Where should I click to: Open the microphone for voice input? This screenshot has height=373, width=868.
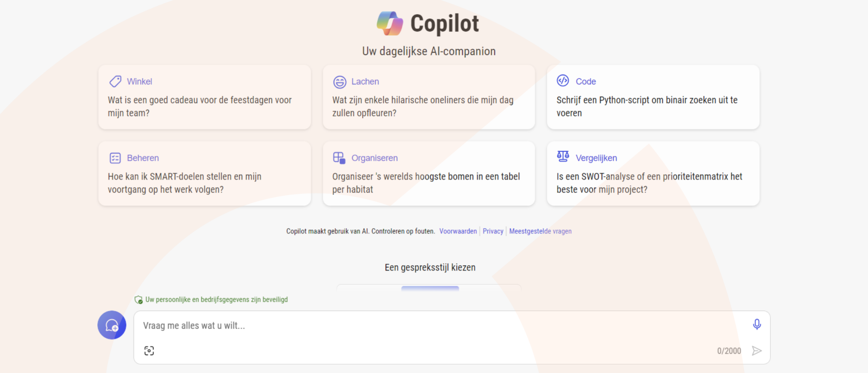point(757,325)
